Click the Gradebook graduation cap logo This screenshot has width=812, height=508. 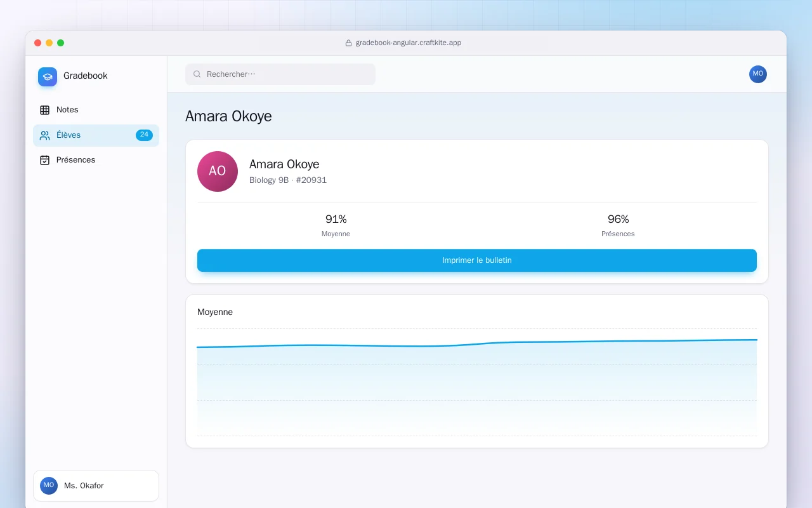point(48,77)
